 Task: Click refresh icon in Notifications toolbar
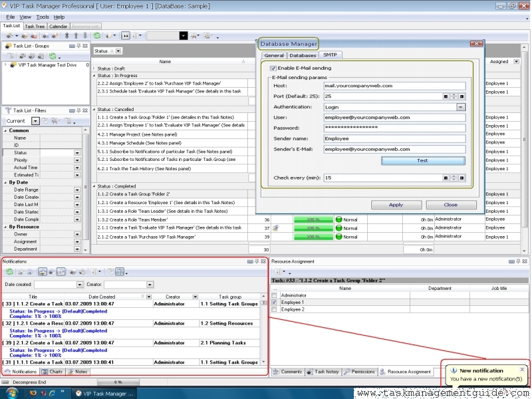tap(9, 272)
